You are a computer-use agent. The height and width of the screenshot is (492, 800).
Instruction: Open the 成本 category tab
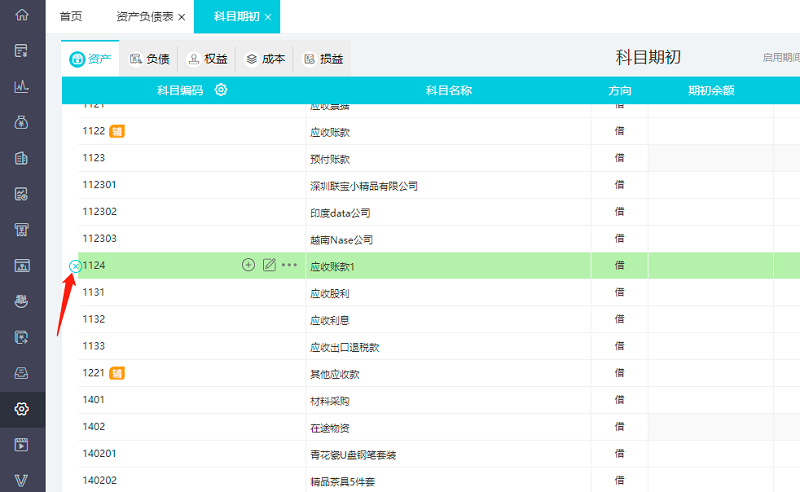click(265, 59)
